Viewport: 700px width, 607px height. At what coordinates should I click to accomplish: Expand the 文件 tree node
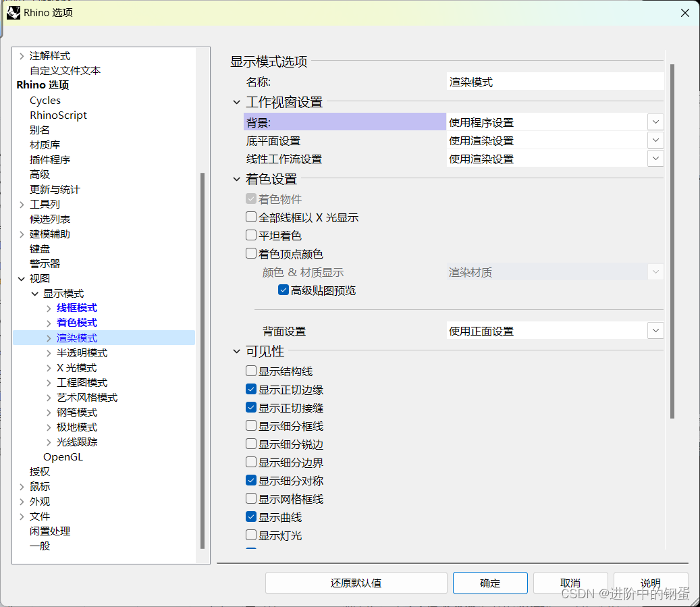[22, 517]
